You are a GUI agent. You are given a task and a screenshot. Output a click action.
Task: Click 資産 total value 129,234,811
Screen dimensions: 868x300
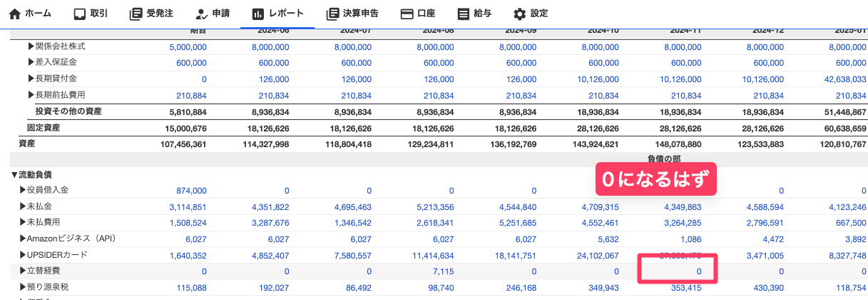pyautogui.click(x=431, y=144)
